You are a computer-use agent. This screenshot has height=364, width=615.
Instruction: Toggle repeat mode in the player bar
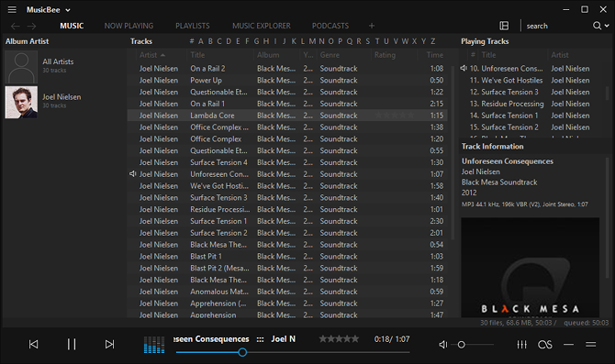(591, 345)
